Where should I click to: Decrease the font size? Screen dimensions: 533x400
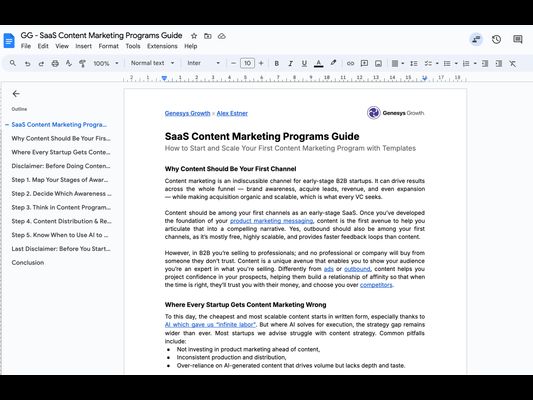(x=234, y=64)
